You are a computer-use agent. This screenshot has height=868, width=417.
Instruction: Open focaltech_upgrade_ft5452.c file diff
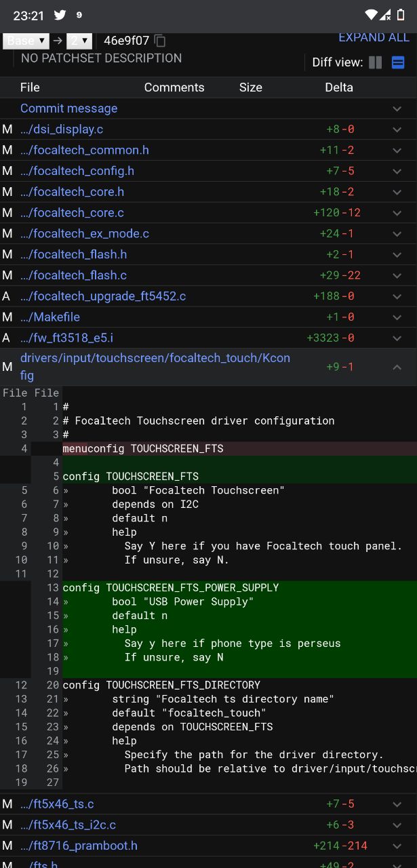[103, 296]
